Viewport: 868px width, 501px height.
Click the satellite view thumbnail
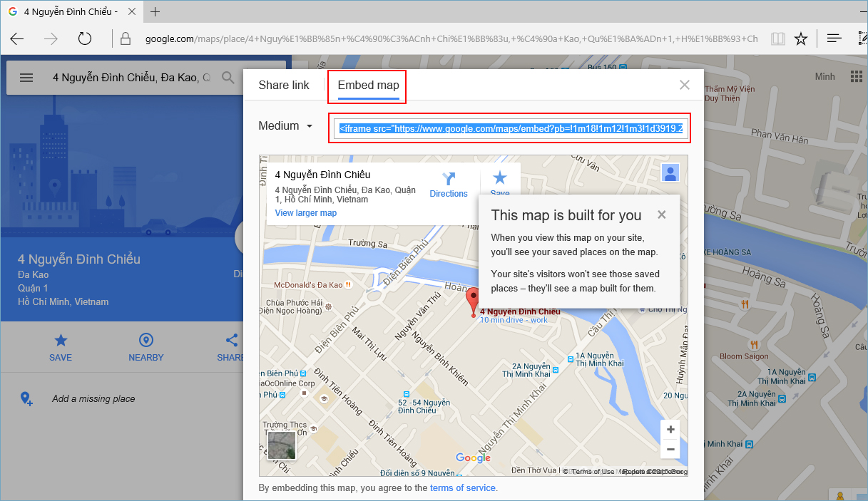(x=281, y=445)
